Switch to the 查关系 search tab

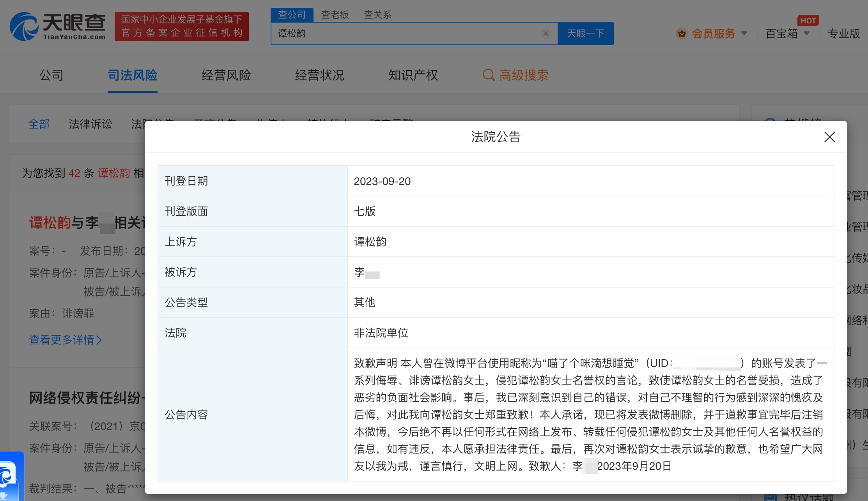[x=377, y=15]
